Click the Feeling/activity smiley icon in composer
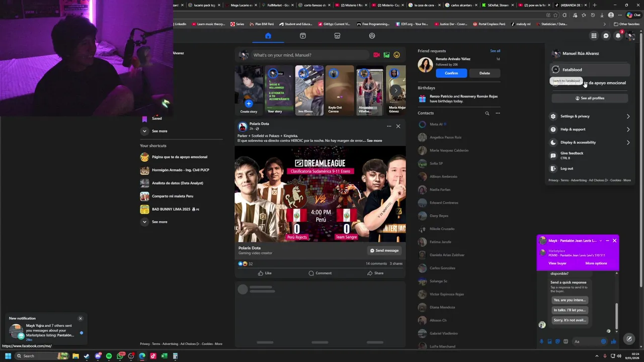Screen dimensions: 644x362 click(x=396, y=55)
